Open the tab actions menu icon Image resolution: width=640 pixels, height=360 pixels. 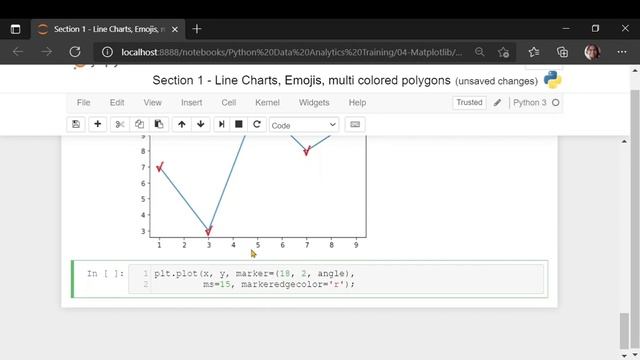[x=16, y=29]
